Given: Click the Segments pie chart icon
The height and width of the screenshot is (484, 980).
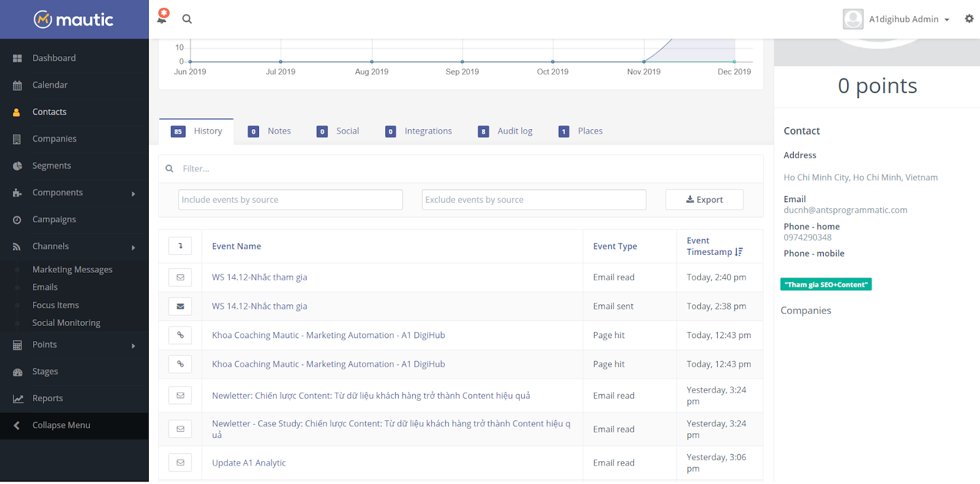Looking at the screenshot, I should point(17,166).
